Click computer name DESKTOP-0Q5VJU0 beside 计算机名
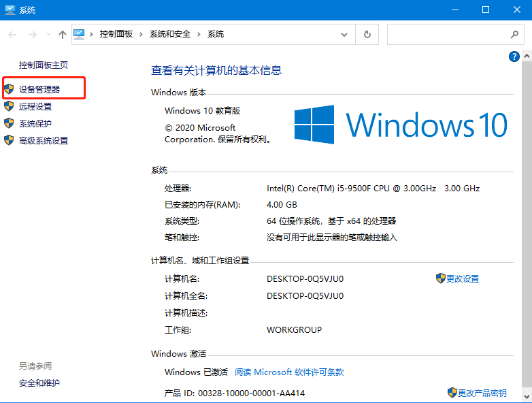Image resolution: width=532 pixels, height=403 pixels. point(305,278)
